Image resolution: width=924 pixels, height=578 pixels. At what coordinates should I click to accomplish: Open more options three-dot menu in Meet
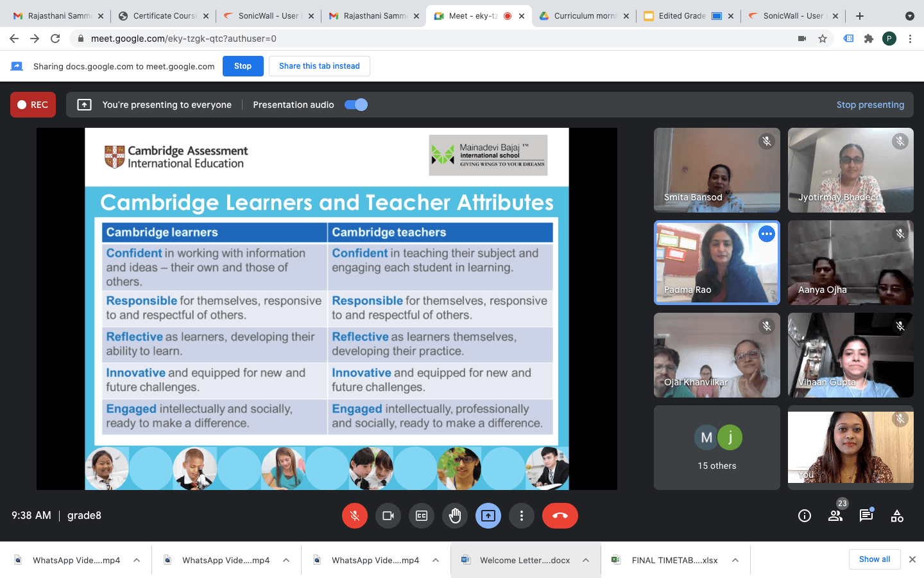pos(522,516)
